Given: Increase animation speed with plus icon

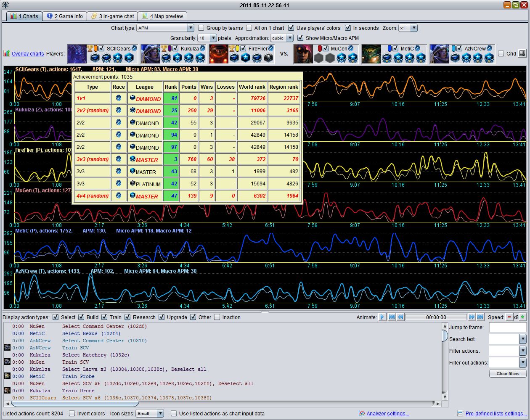Looking at the screenshot, I should [x=522, y=317].
